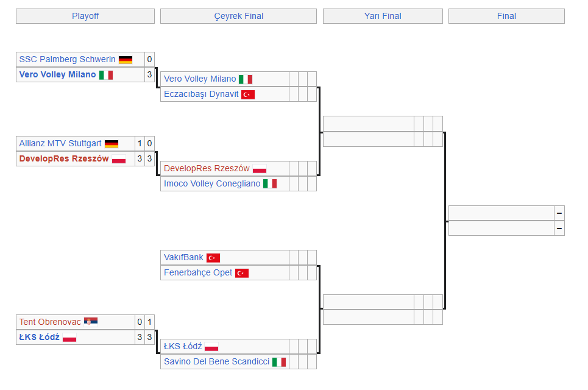Click the Çeyrek Final round header

coord(238,16)
